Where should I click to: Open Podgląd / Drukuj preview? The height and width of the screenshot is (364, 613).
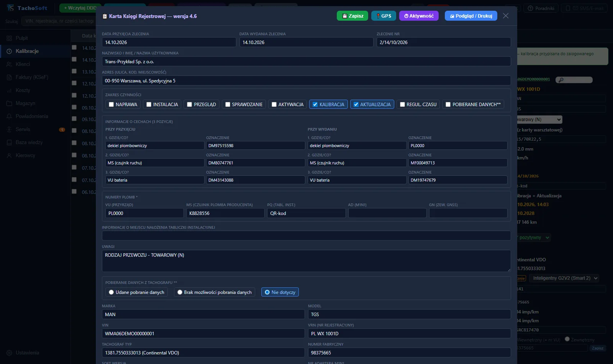pos(471,16)
